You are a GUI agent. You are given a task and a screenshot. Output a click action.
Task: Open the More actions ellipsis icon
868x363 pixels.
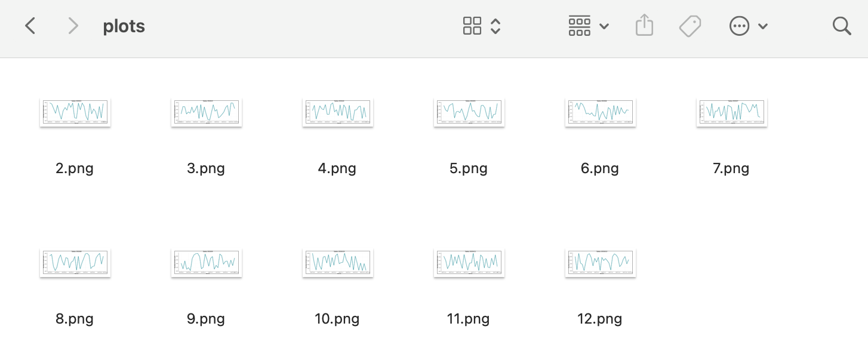click(739, 26)
